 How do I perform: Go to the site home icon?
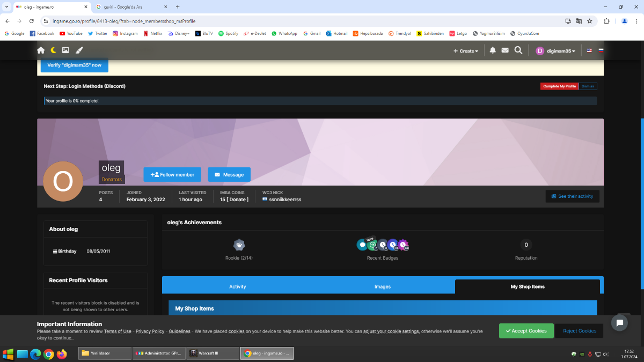click(41, 50)
